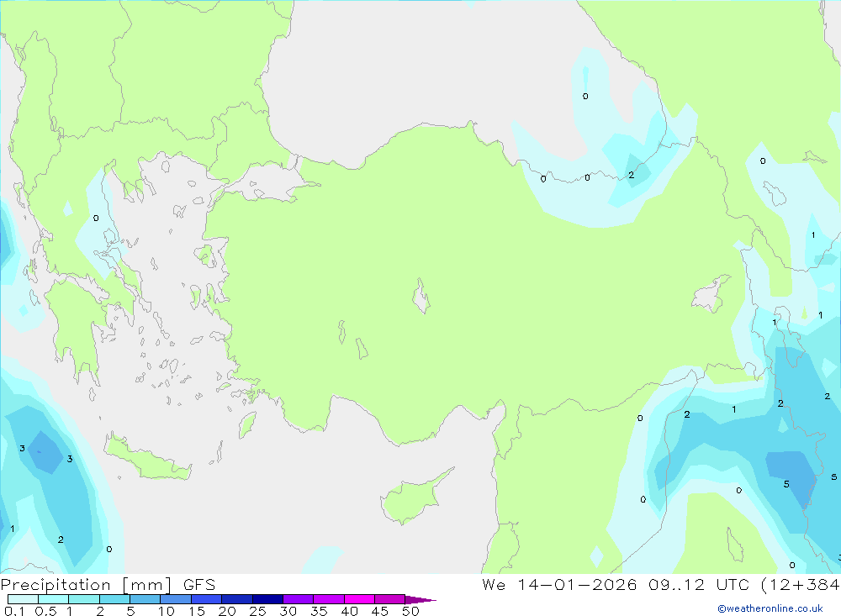Select the 35–40 mm violet legend swatch

click(x=329, y=599)
